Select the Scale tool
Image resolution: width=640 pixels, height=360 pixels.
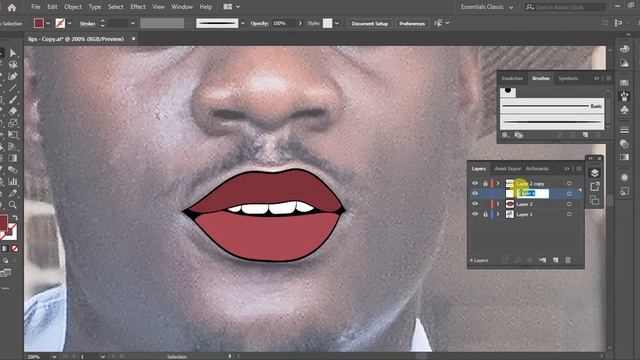pos(13,122)
